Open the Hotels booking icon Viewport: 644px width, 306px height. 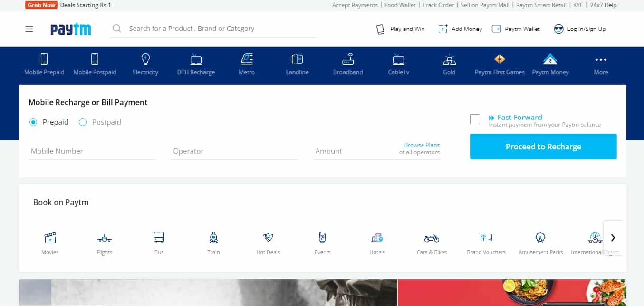pos(377,237)
